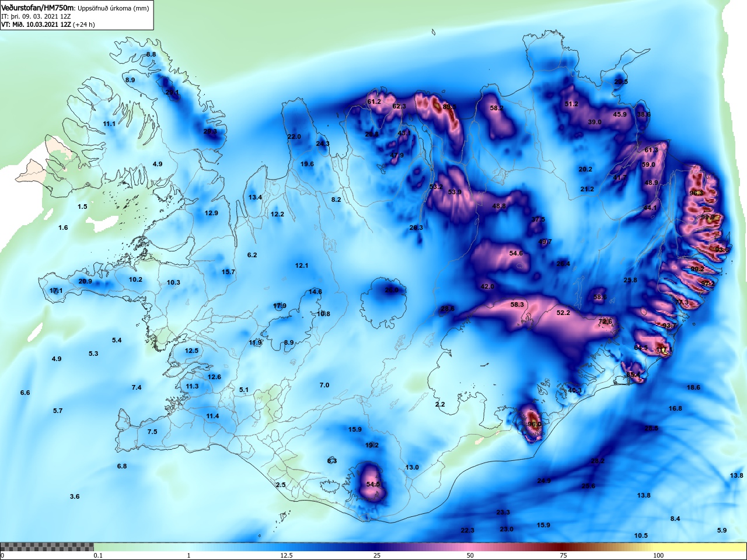The width and height of the screenshot is (747, 560).
Task: Click the precipitation value 52.2
Action: click(x=563, y=313)
